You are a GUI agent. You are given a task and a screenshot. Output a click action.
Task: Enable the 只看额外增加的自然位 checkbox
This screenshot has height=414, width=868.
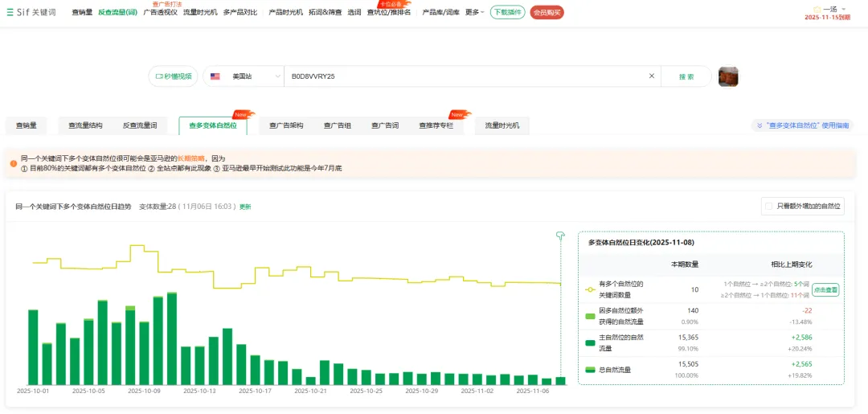point(769,207)
